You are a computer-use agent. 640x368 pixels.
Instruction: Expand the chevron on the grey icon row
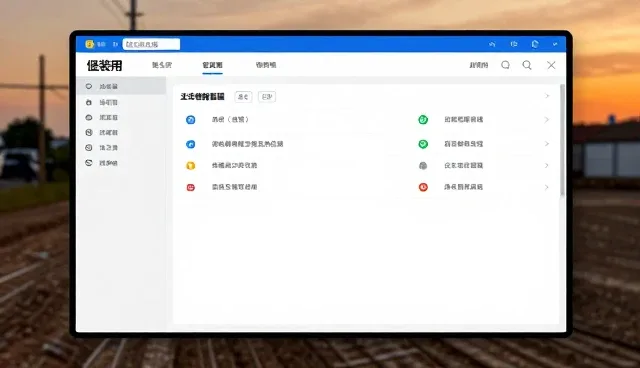pyautogui.click(x=547, y=165)
